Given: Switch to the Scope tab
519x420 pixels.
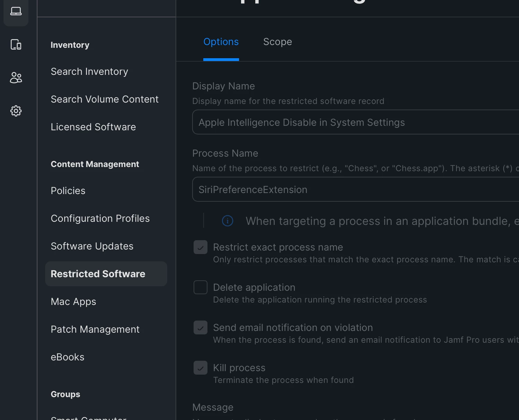Looking at the screenshot, I should (278, 42).
